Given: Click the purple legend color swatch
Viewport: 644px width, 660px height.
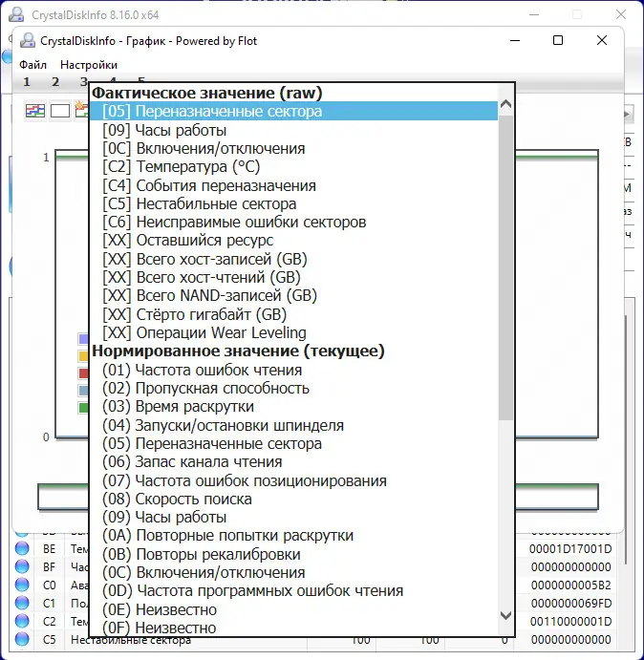Looking at the screenshot, I should pos(83,339).
